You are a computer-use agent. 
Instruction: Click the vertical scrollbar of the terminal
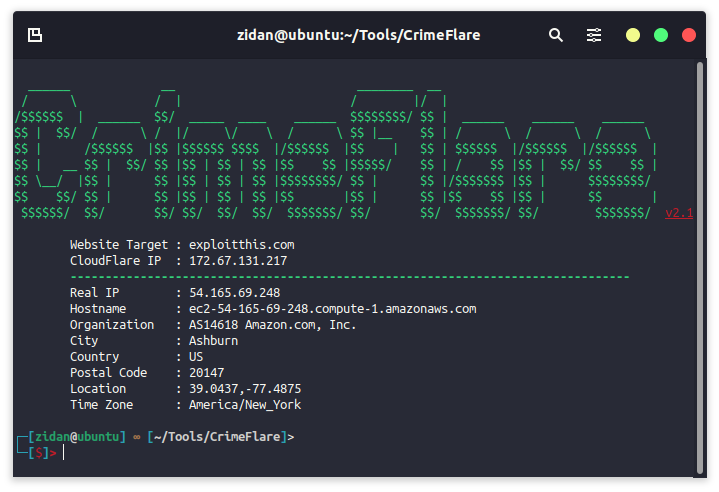(x=699, y=268)
